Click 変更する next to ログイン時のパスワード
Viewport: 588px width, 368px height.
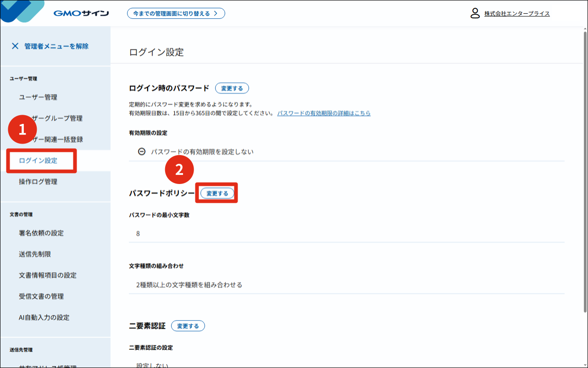click(232, 88)
